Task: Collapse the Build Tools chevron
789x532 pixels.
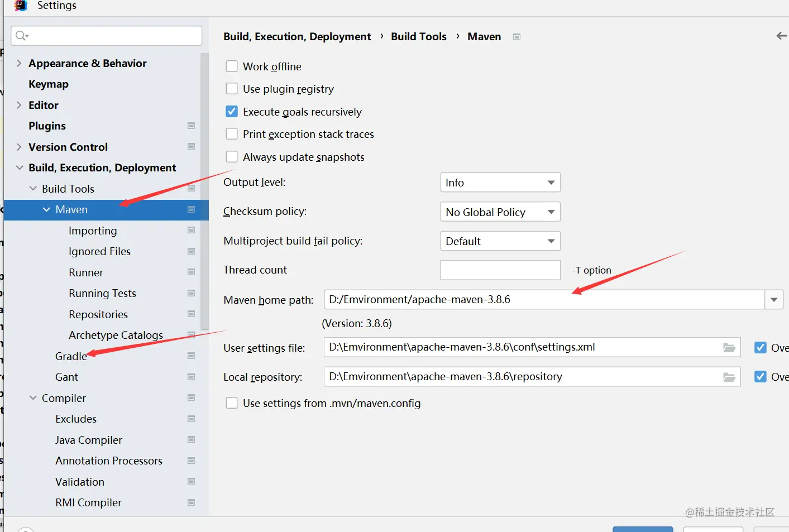Action: pyautogui.click(x=33, y=189)
